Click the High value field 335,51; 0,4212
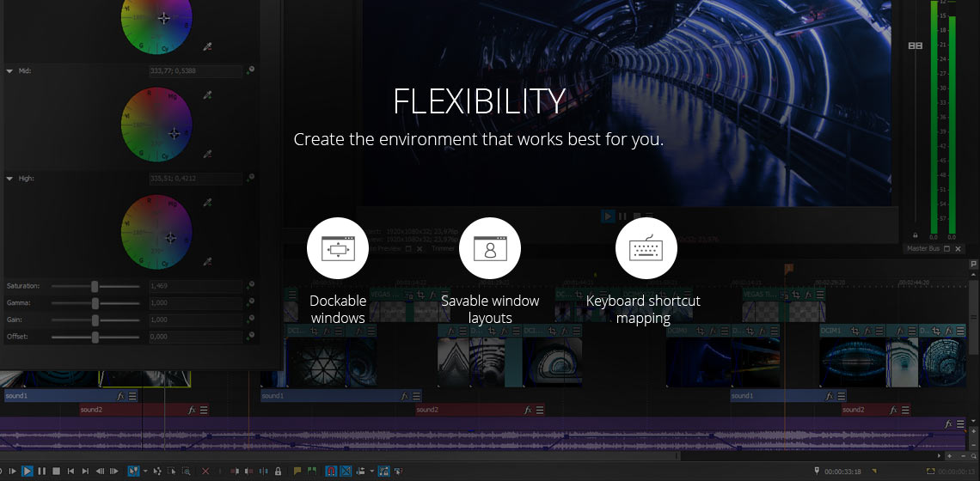The height and width of the screenshot is (481, 980). (195, 179)
